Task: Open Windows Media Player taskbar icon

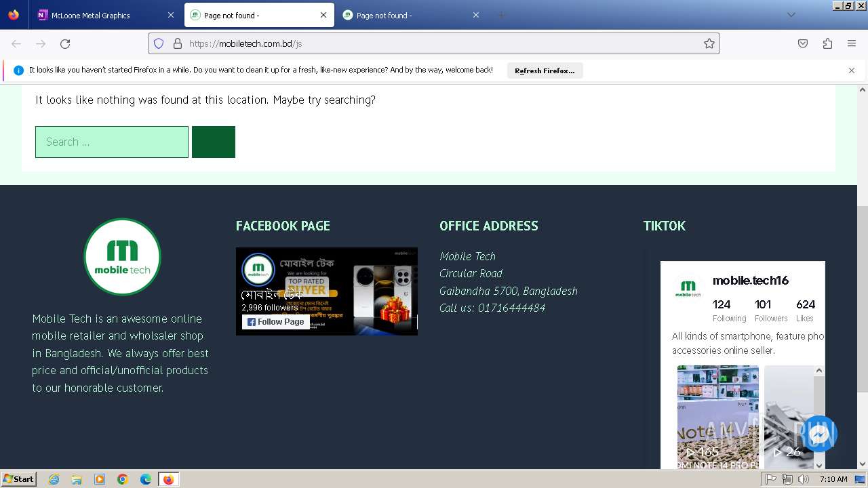Action: tap(100, 479)
